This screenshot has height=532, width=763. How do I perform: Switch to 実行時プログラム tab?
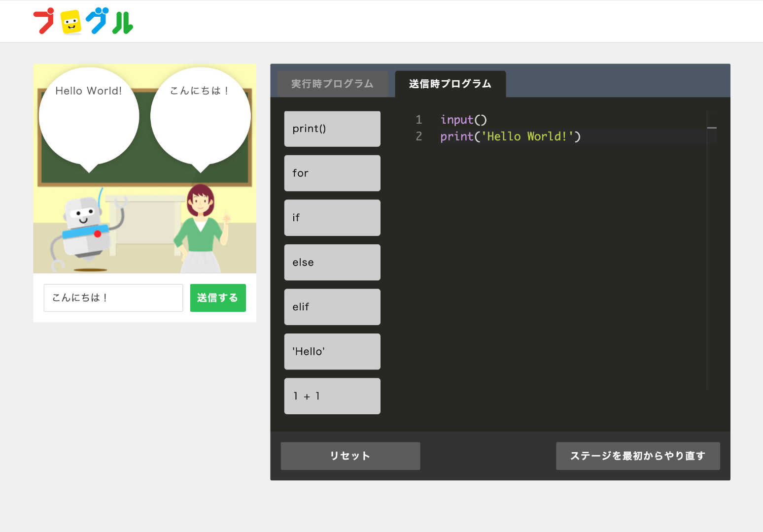point(333,84)
